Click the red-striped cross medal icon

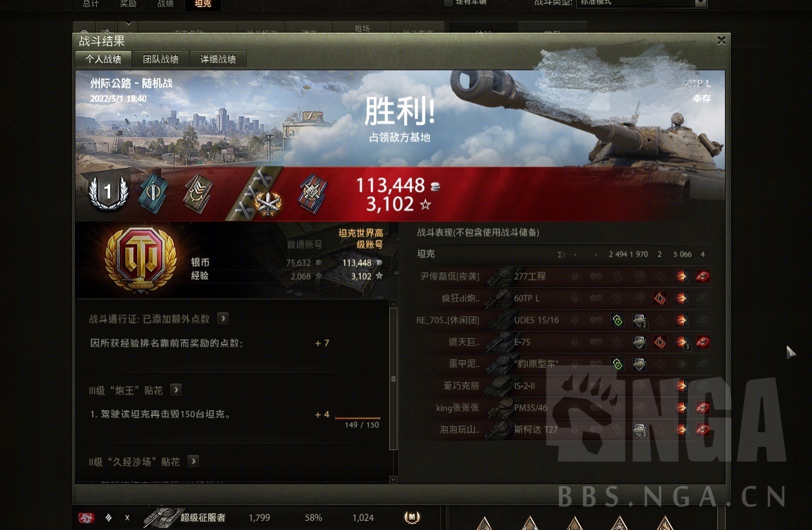[x=313, y=193]
